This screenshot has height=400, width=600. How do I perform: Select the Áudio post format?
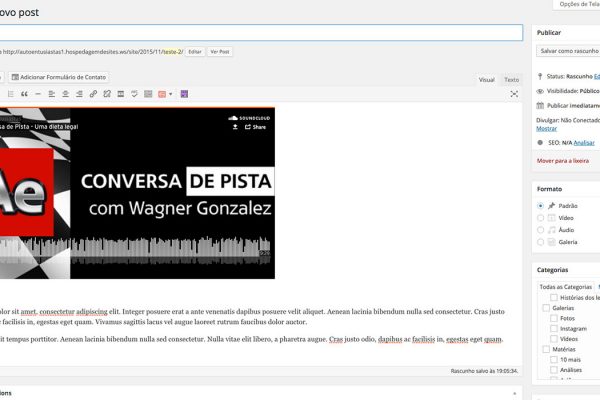click(541, 230)
